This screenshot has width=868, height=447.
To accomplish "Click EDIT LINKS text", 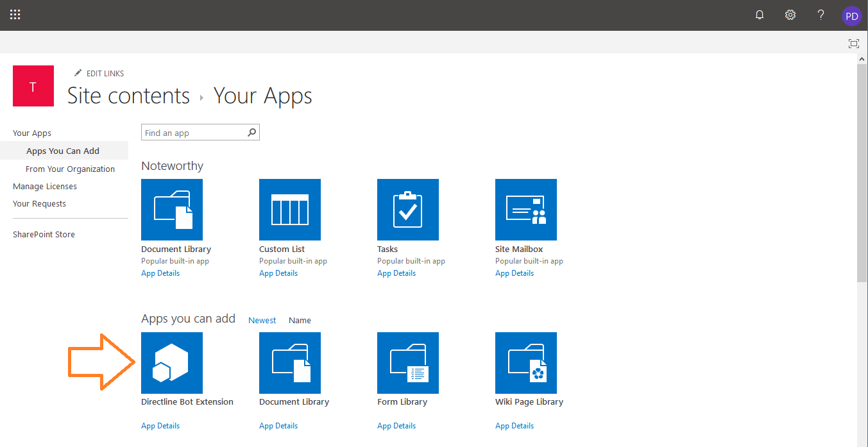I will click(105, 74).
